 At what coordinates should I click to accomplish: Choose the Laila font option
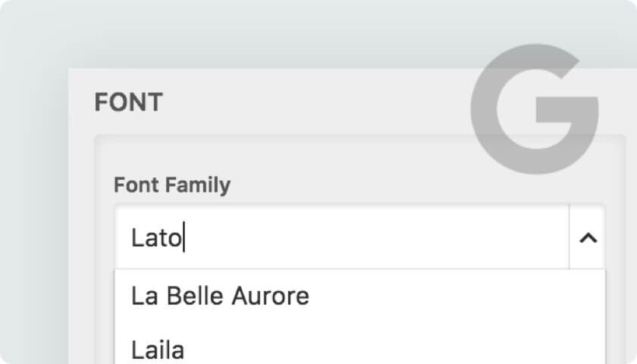[158, 350]
